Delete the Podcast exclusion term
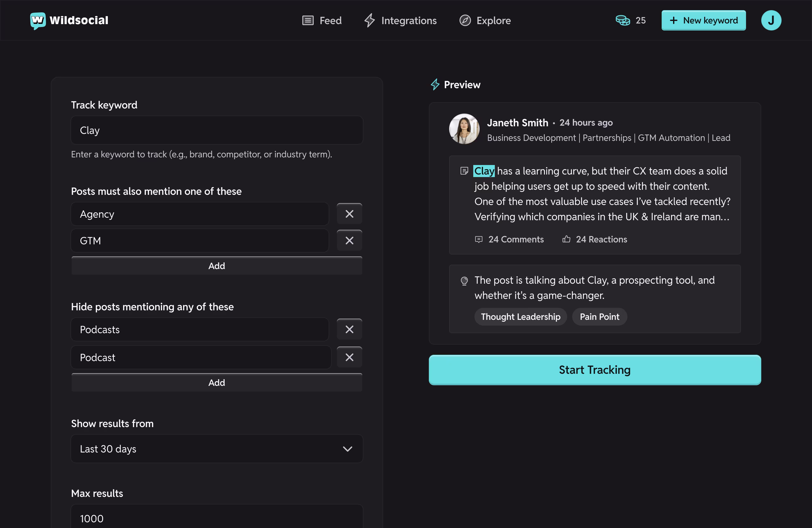 pyautogui.click(x=349, y=357)
